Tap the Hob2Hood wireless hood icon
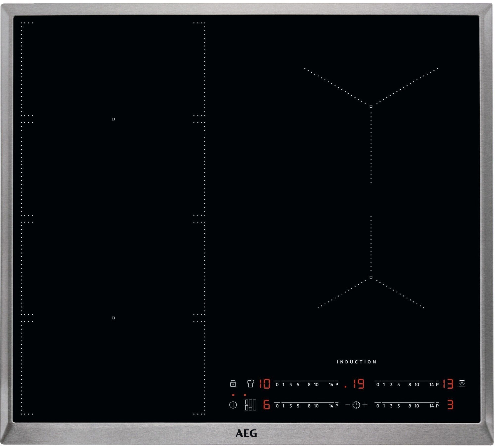The image size is (495, 448). coord(462,384)
